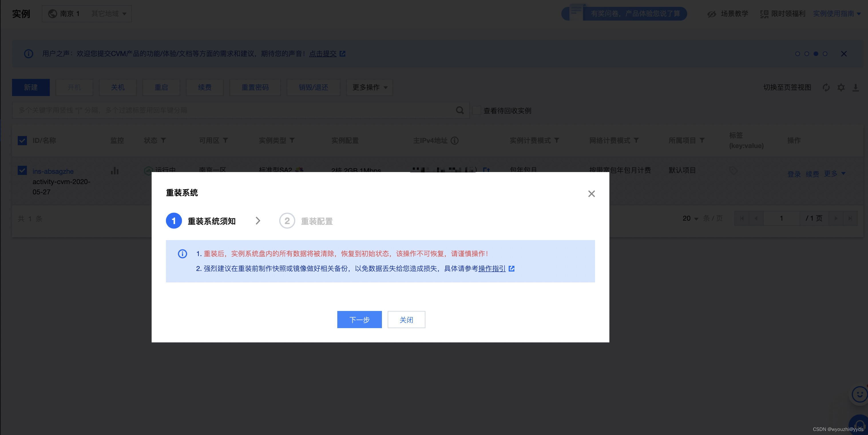Click the 网络计费模式 filter icon

pos(636,140)
